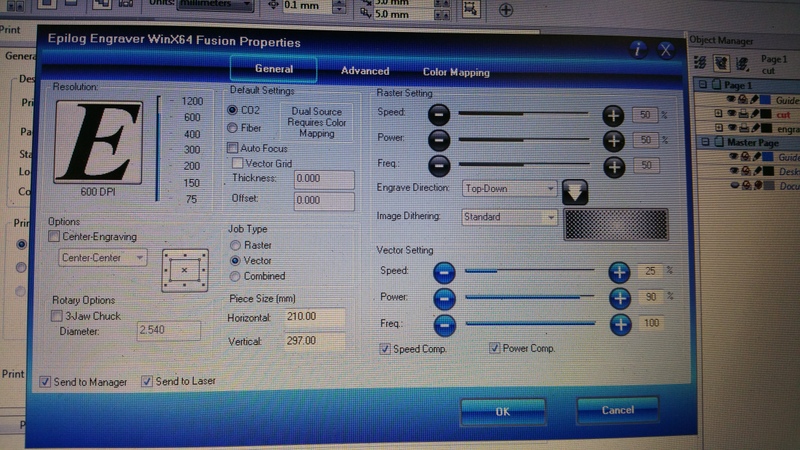This screenshot has height=450, width=800.
Task: Uncheck Send to Laser
Action: [x=146, y=381]
